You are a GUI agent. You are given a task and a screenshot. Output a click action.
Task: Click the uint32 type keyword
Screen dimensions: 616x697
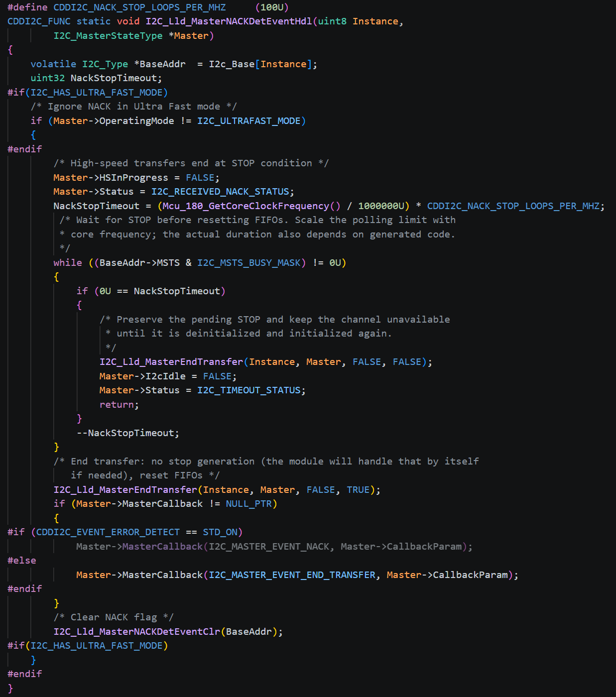tap(48, 78)
